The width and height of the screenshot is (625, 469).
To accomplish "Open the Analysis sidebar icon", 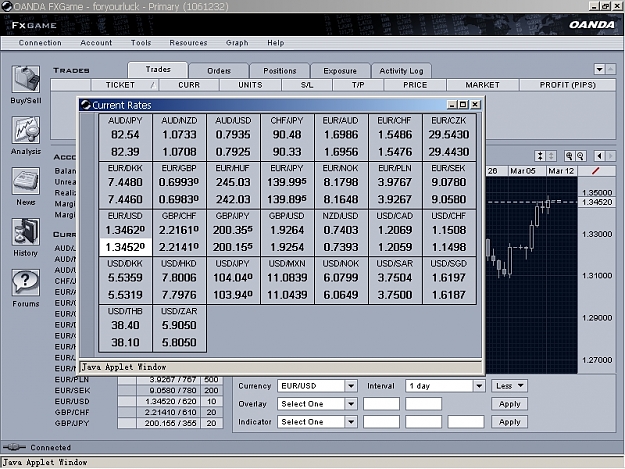I will 26,130.
